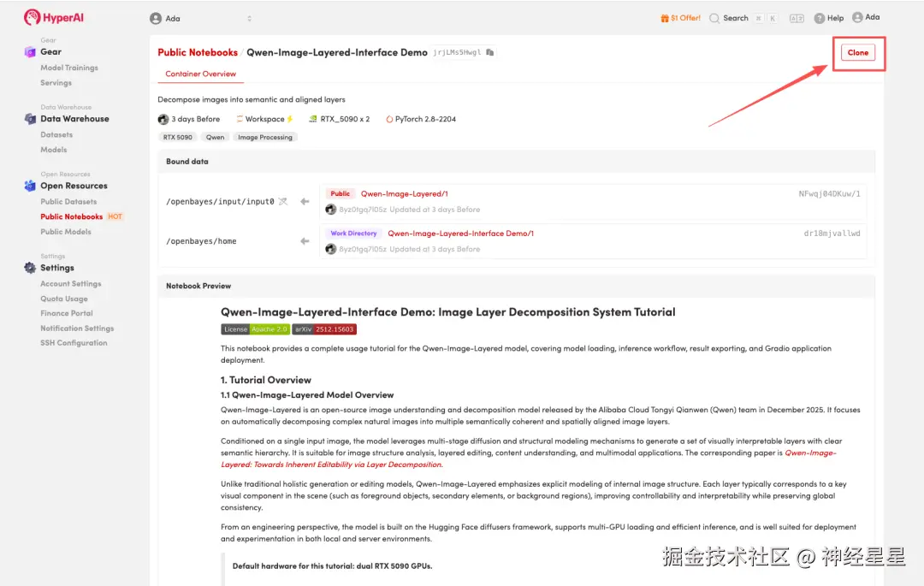Click the avatar under Qwen-Image-Layered/1
The height and width of the screenshot is (586, 924).
[330, 210]
